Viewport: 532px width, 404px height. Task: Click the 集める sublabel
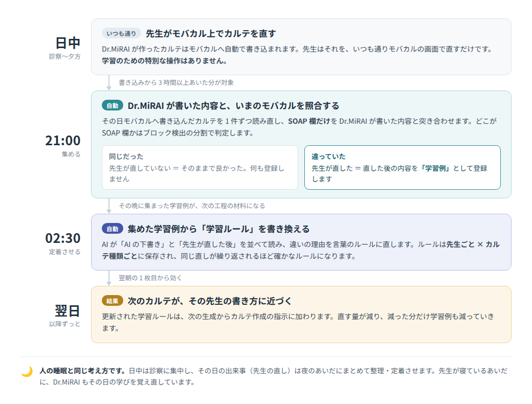(x=71, y=154)
